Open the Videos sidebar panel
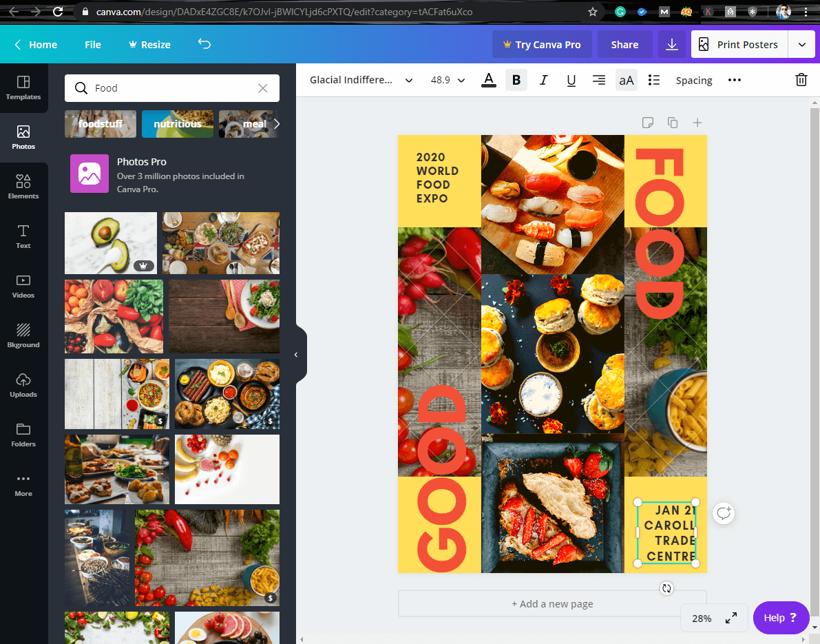The image size is (820, 644). (23, 285)
